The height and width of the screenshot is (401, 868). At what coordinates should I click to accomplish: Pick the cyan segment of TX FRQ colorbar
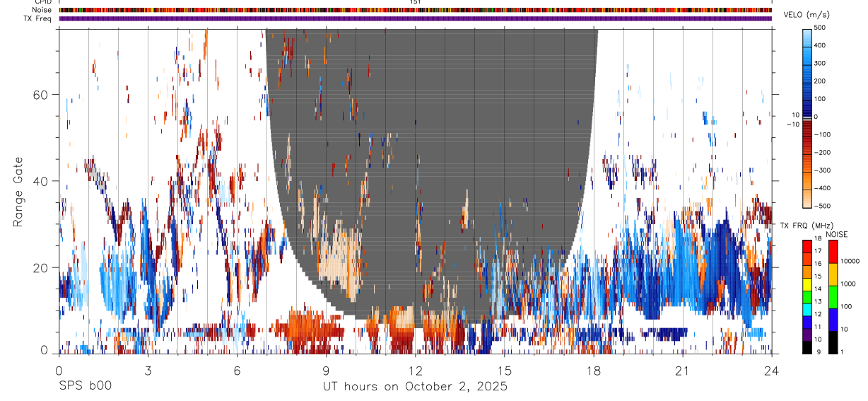click(807, 308)
